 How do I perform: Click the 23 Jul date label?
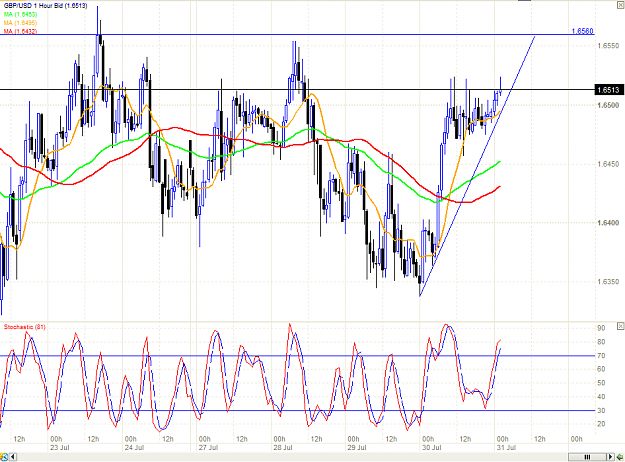point(60,448)
